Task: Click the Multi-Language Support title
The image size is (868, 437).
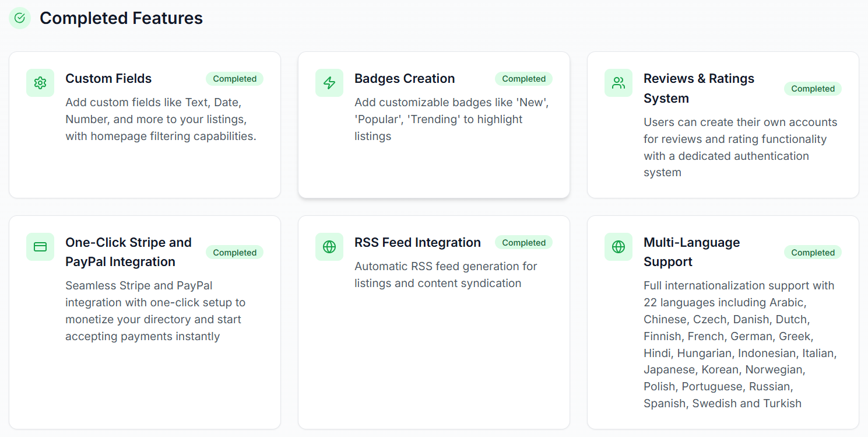Action: (691, 252)
